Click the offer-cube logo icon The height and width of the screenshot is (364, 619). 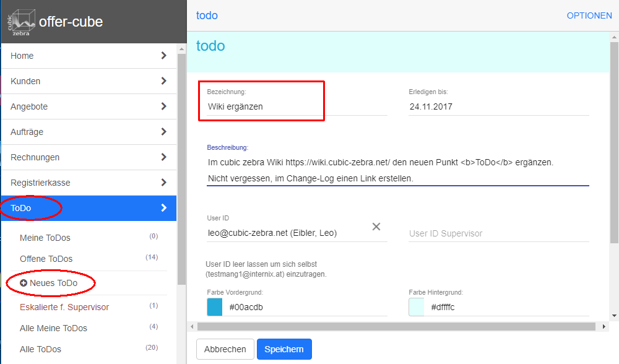click(22, 22)
